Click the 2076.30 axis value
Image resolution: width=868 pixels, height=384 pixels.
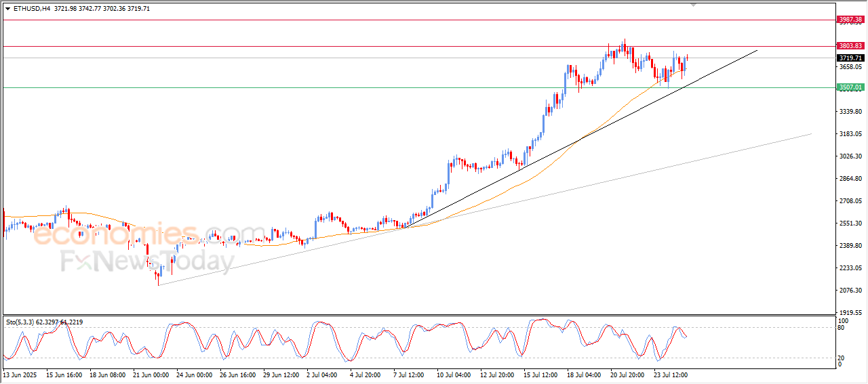(850, 291)
